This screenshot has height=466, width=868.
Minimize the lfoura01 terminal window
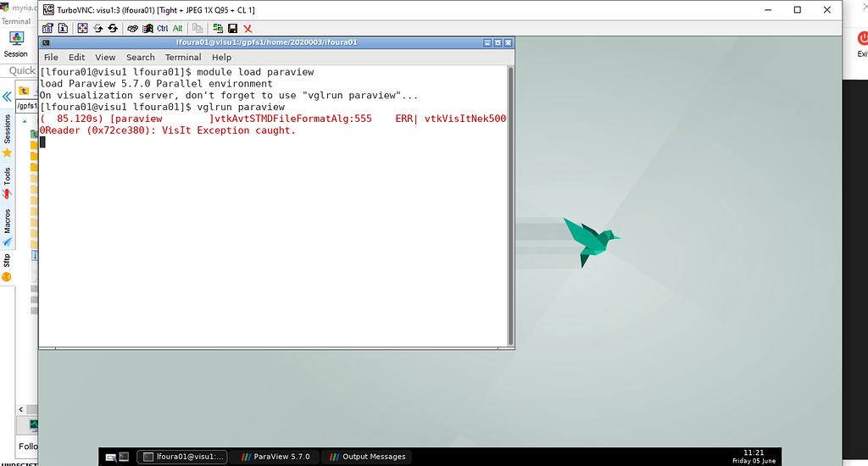(x=487, y=42)
